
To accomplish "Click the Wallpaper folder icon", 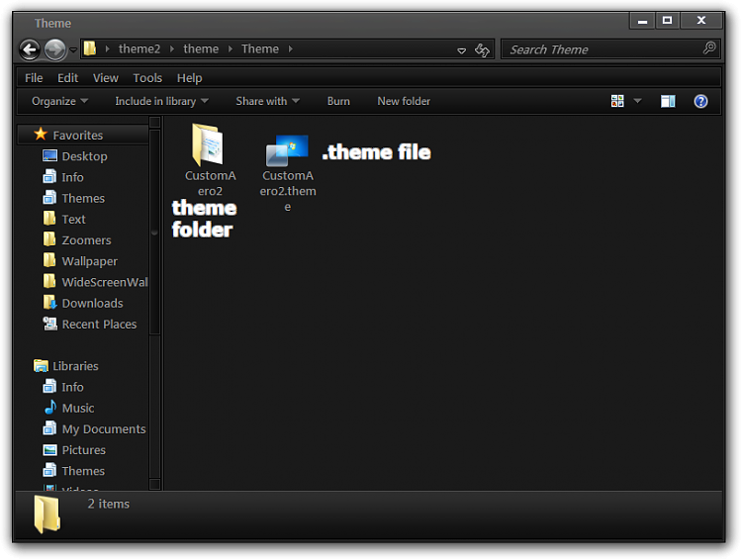I will click(49, 260).
